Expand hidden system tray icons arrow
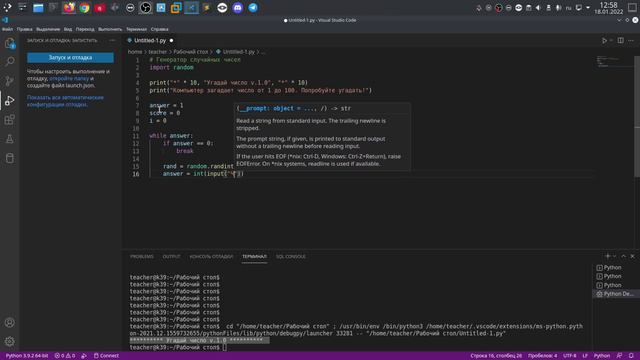The width and height of the screenshot is (640, 360). pos(588,8)
